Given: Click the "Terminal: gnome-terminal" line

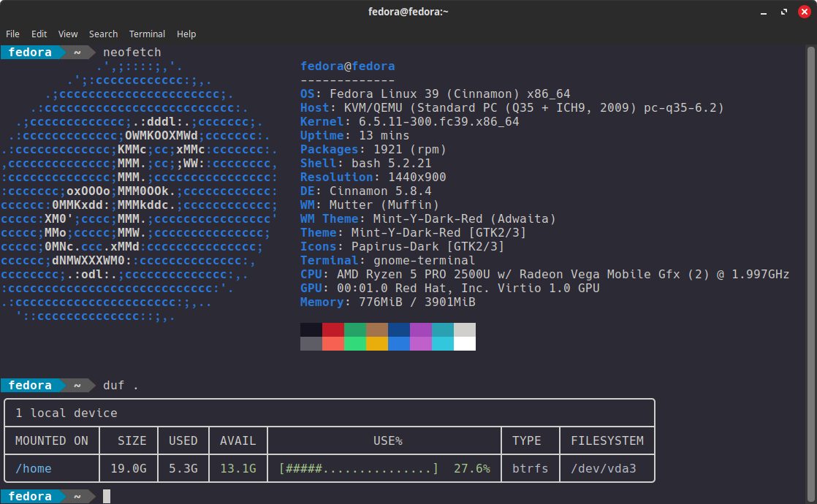Looking at the screenshot, I should click(387, 260).
